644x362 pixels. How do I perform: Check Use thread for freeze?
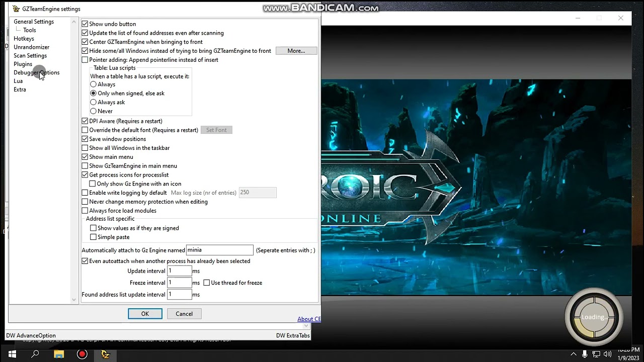[206, 283]
